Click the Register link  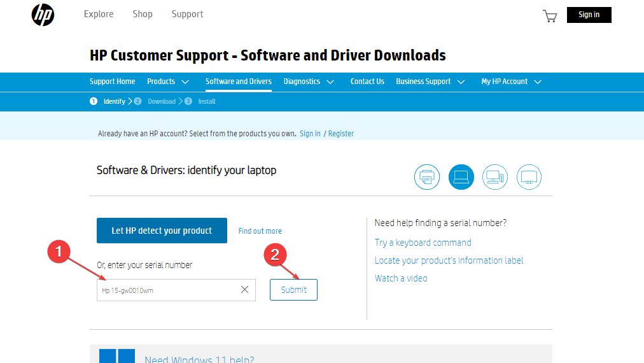point(341,134)
